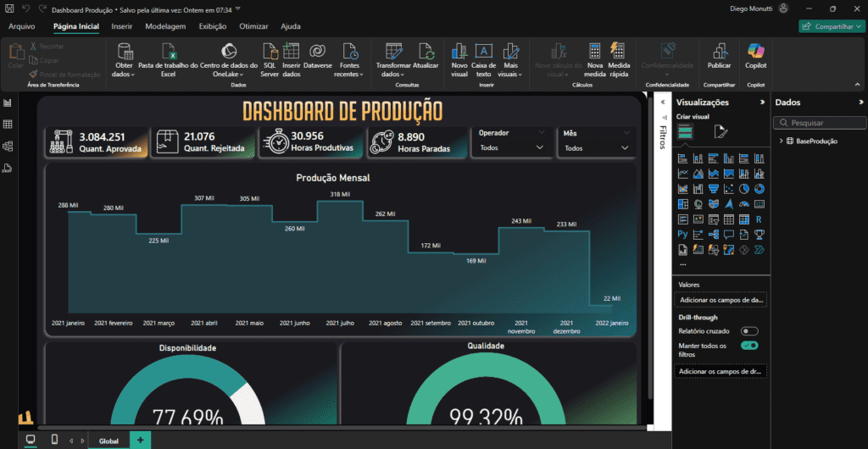Open Report view in left sidebar
868x449 pixels.
(8, 103)
